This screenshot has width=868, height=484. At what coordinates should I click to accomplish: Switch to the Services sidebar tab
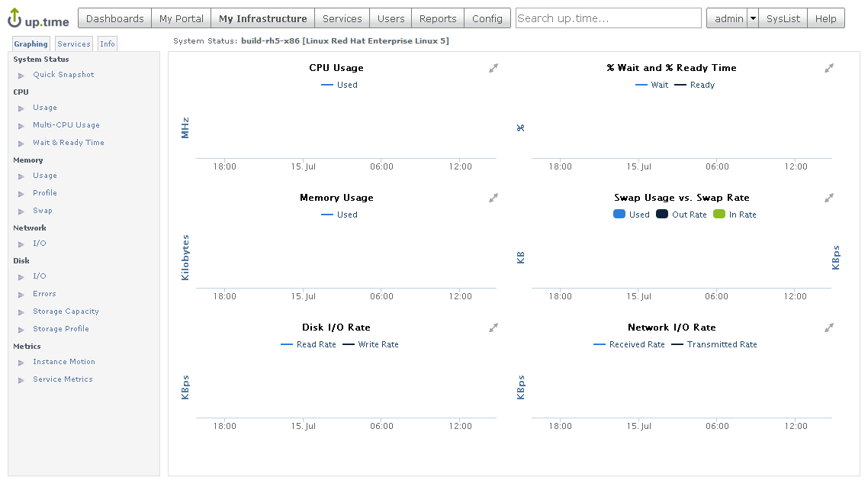[74, 44]
